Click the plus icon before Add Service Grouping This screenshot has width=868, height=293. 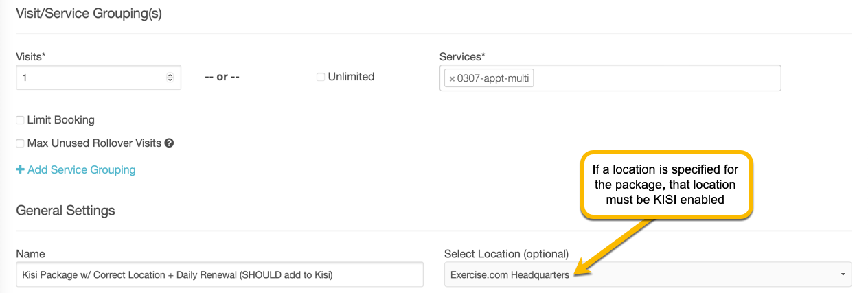click(x=20, y=169)
